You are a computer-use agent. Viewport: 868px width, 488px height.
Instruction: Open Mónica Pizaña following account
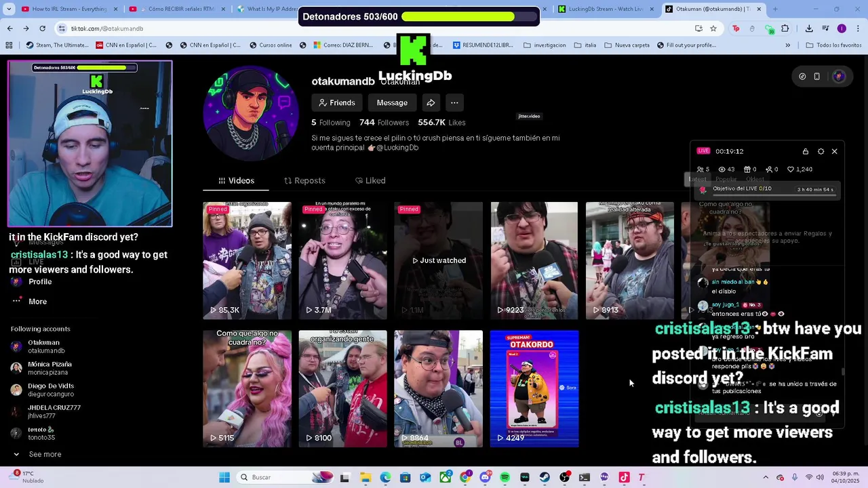(42, 368)
